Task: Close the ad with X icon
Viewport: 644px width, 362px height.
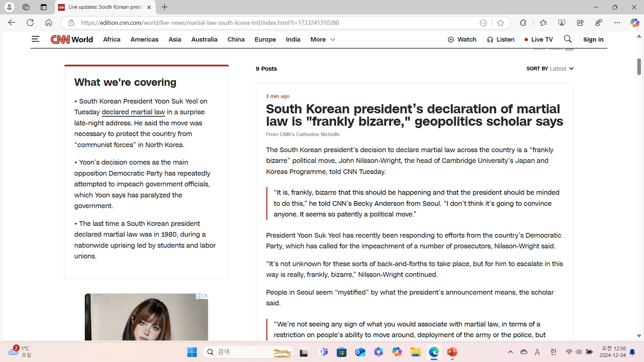Action: point(205,296)
